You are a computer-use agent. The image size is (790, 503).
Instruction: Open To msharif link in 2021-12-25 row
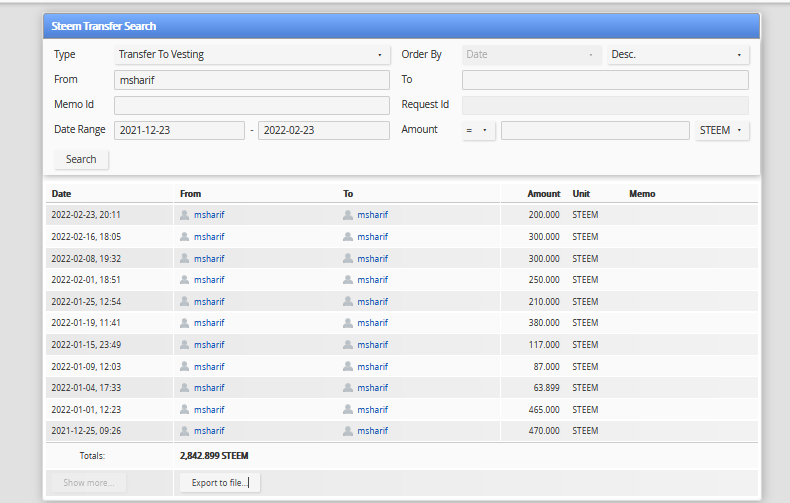click(x=372, y=430)
